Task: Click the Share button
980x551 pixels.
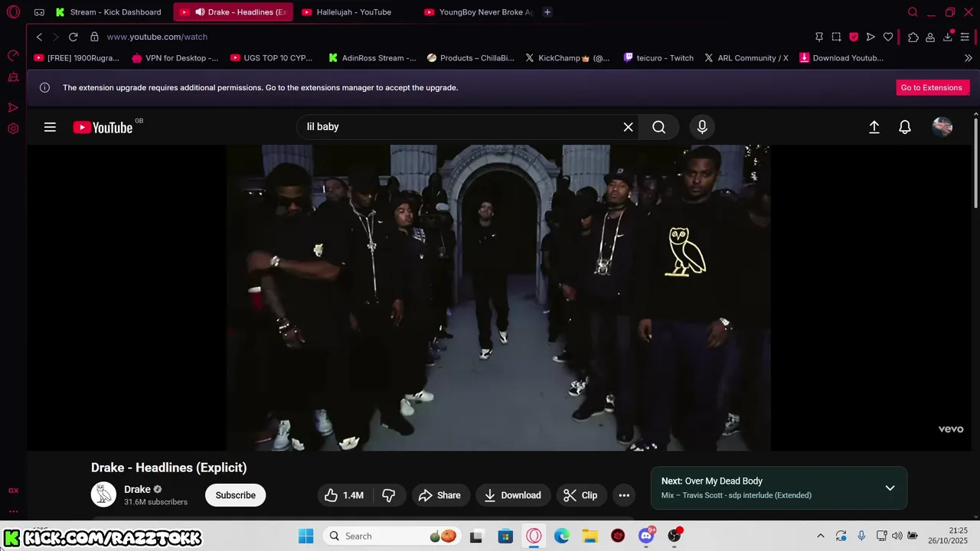Action: [439, 495]
